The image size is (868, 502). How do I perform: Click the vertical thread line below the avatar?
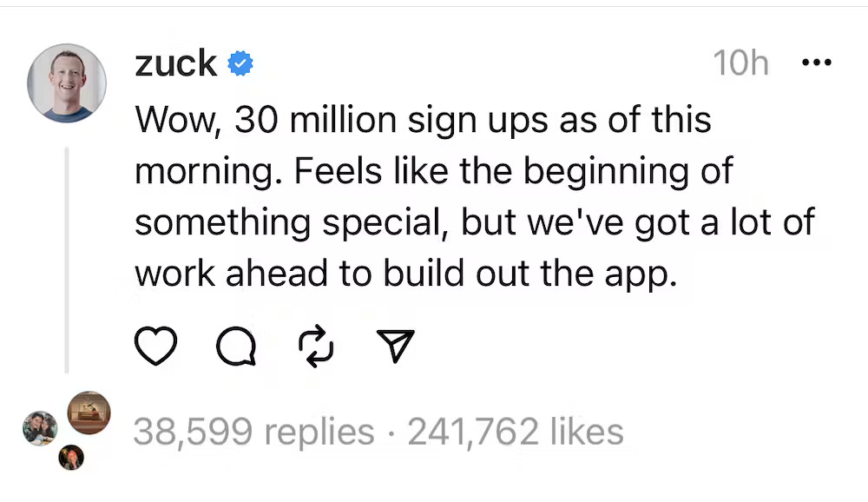[67, 261]
